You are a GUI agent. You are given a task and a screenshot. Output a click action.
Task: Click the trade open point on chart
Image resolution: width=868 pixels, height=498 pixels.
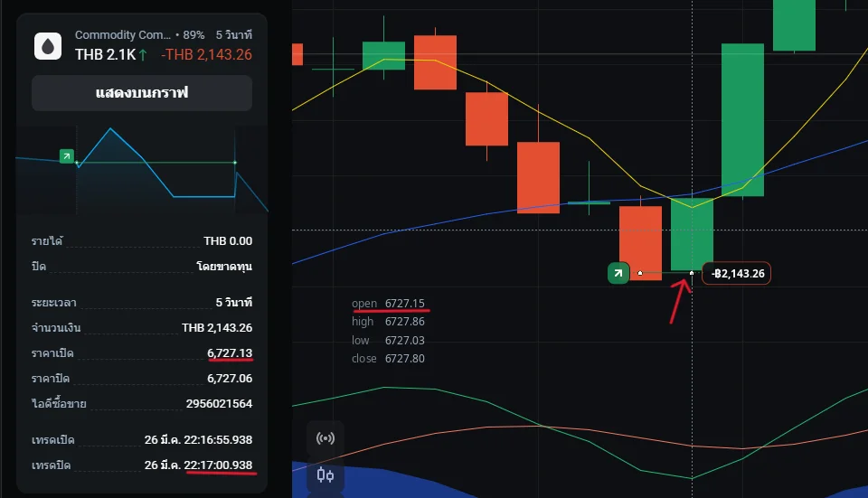[x=640, y=273]
